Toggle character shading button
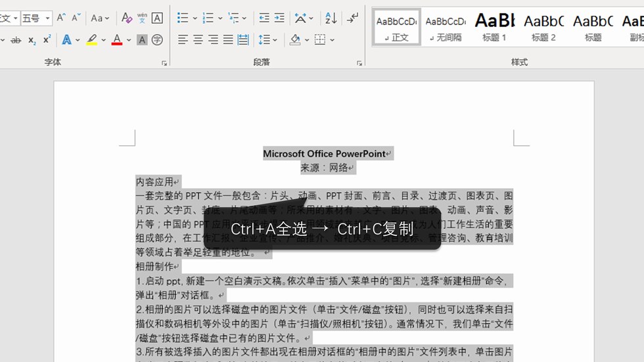 click(142, 40)
